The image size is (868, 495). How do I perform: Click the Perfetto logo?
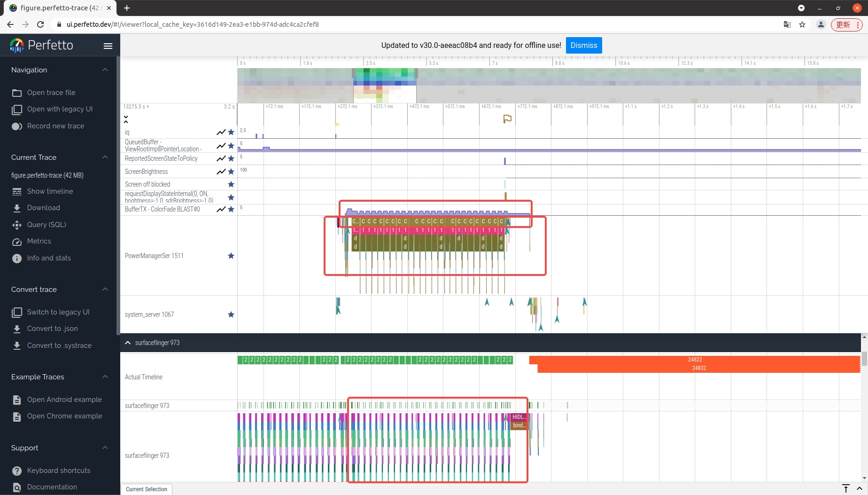pos(41,45)
